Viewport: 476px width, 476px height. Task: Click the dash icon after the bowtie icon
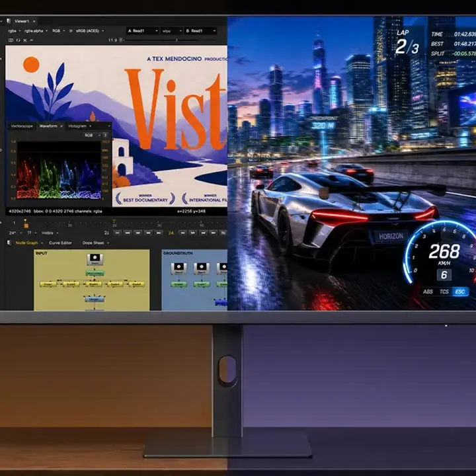[32, 40]
